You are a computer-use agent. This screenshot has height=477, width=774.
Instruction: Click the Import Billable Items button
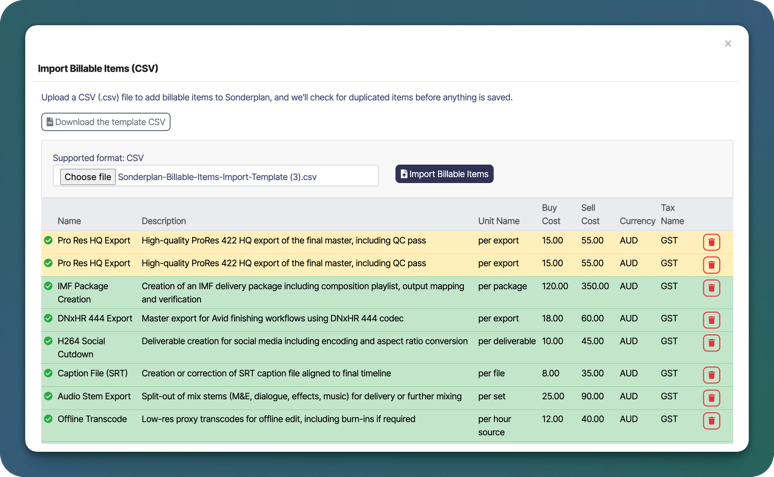(x=444, y=174)
